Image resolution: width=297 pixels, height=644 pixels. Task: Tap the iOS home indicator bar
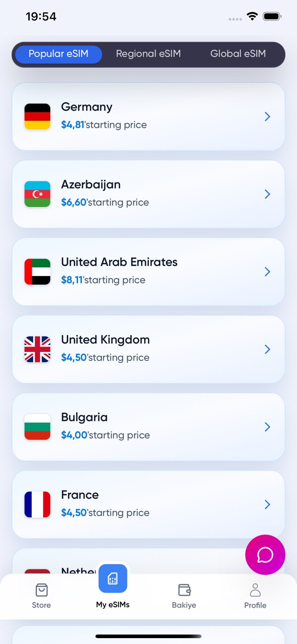tap(148, 636)
